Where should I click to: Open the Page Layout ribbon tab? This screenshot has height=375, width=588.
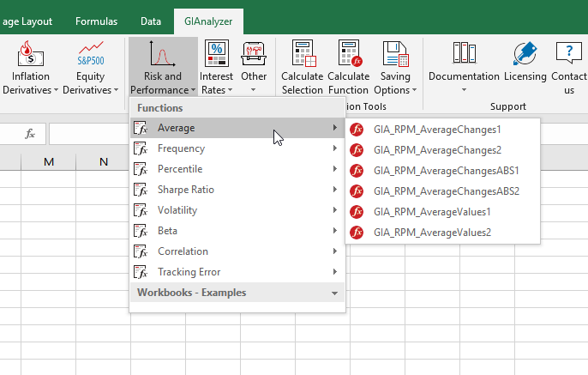pos(27,21)
